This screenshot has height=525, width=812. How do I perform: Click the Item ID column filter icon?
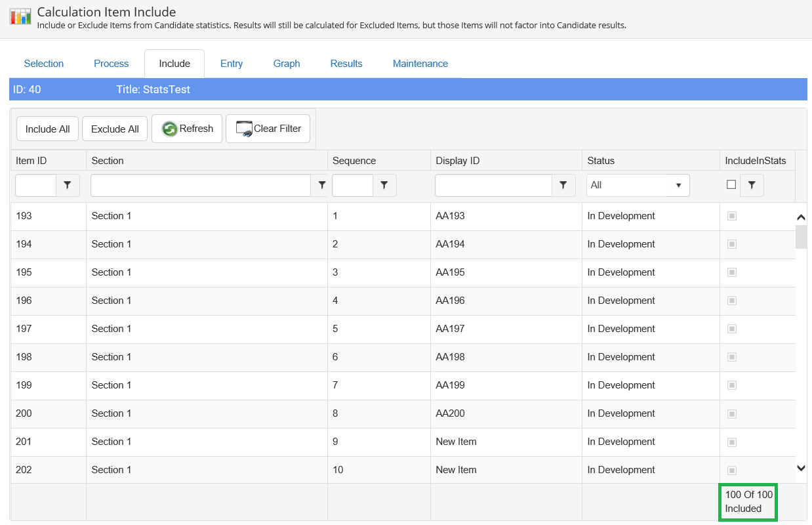pyautogui.click(x=68, y=186)
